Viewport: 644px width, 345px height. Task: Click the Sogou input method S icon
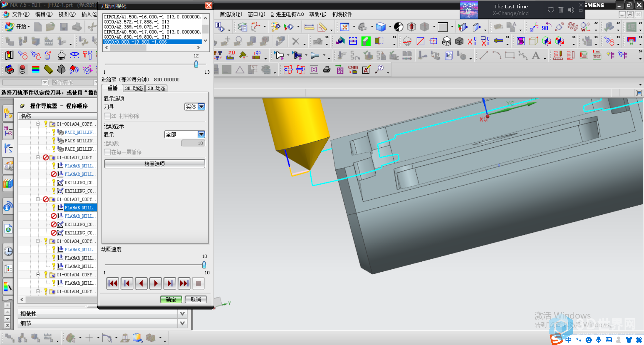(x=556, y=339)
